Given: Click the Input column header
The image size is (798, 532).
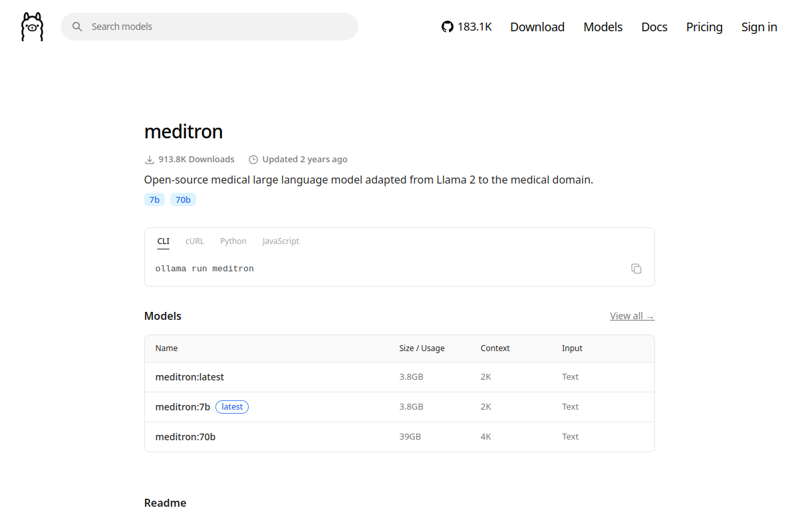Looking at the screenshot, I should 572,348.
